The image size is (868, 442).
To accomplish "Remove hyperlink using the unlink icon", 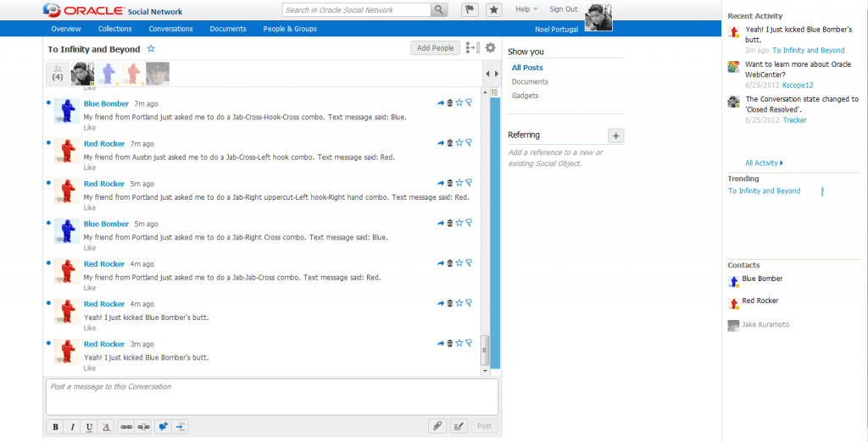I will (143, 427).
